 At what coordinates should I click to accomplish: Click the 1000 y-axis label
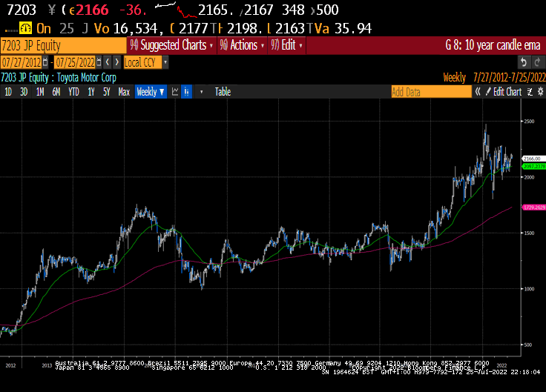529,289
